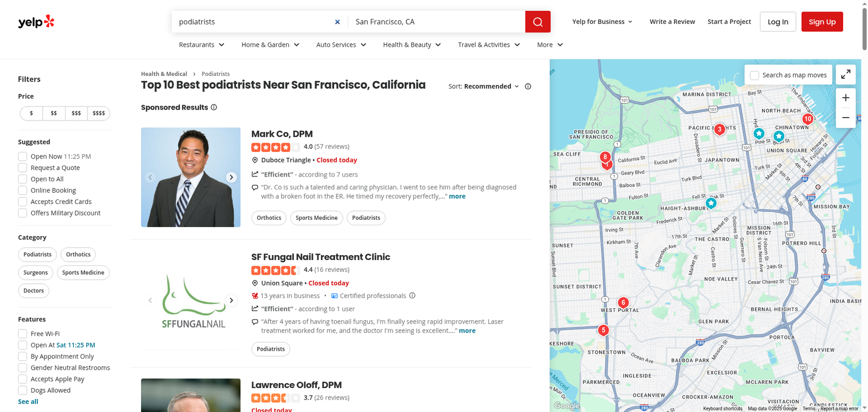Click the teal star sponsored pin near Haight-Ashbury

click(x=711, y=203)
